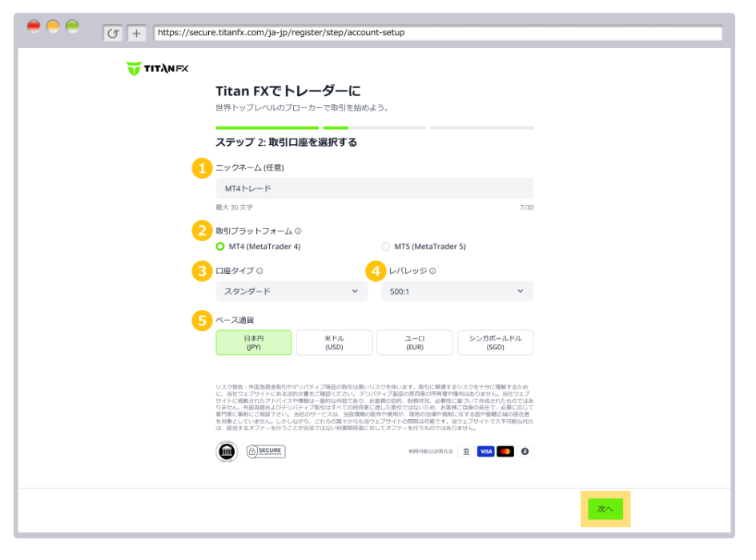Image resolution: width=756 pixels, height=560 pixels.
Task: Choose 米ドル (USD) base currency
Action: tap(334, 342)
